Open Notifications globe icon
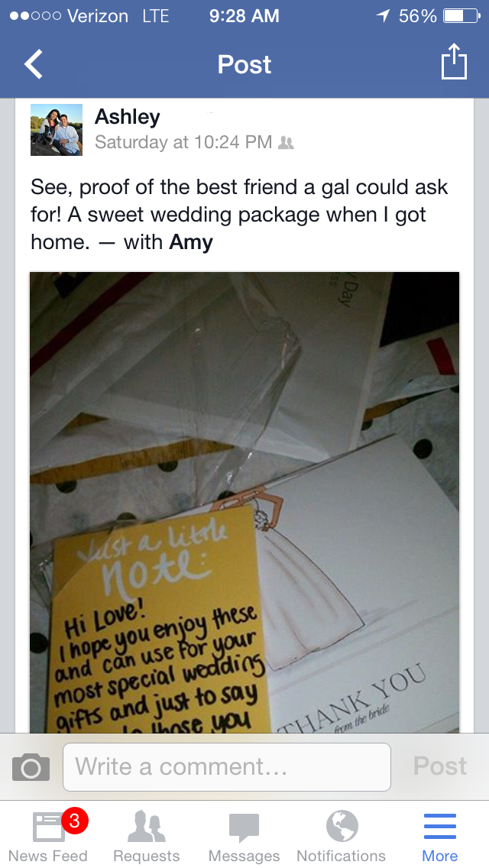Screen dimensions: 489x868 tap(342, 826)
